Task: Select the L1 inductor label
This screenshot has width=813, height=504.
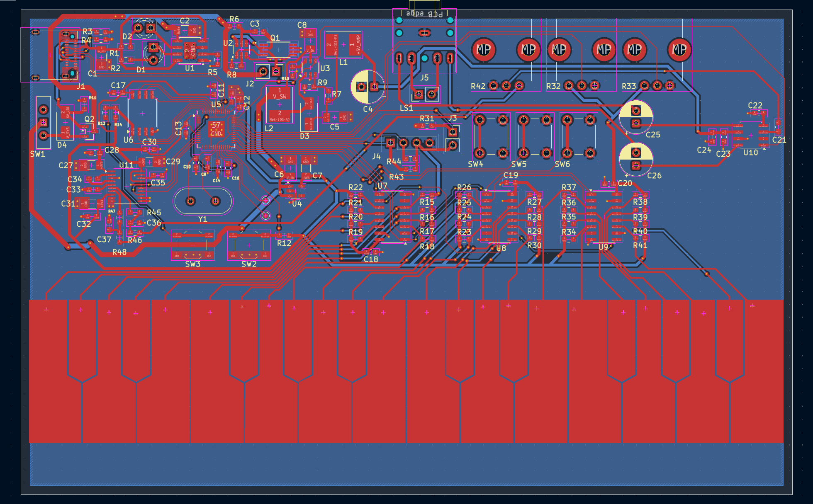Action: click(343, 62)
